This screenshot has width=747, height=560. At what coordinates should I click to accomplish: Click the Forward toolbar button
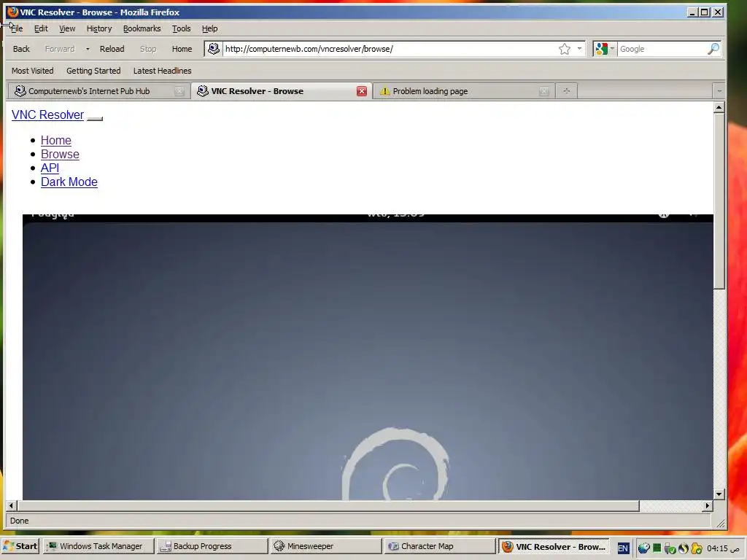(x=60, y=49)
